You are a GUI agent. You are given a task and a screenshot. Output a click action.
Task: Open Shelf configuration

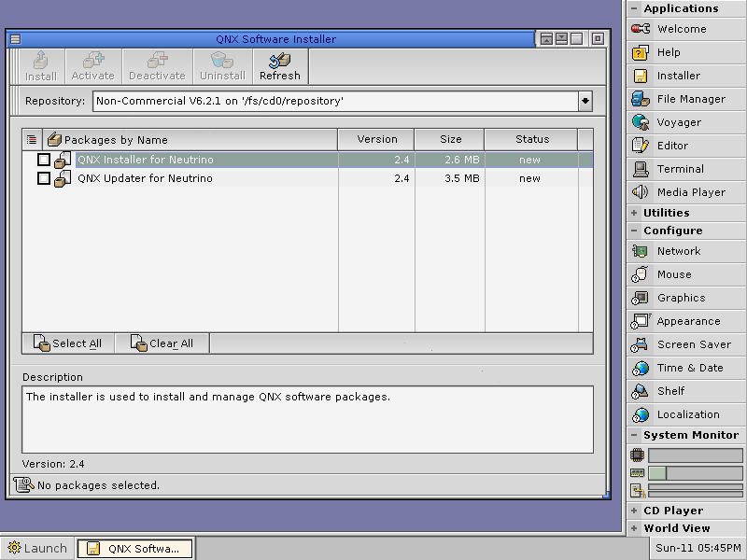click(x=686, y=391)
